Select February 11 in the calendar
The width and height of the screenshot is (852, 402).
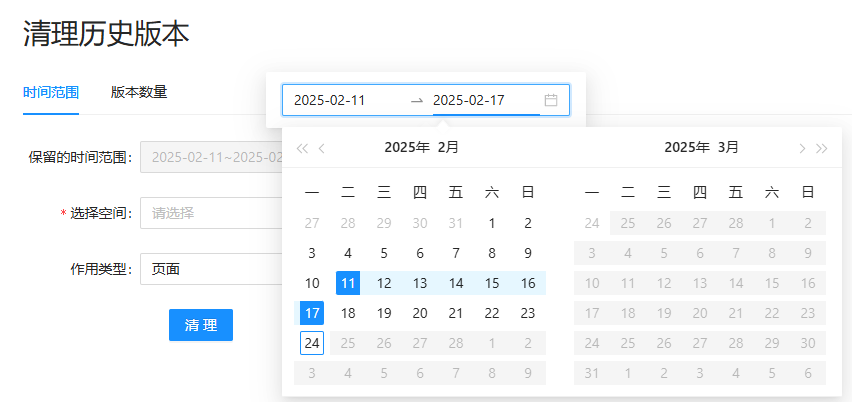pos(348,283)
